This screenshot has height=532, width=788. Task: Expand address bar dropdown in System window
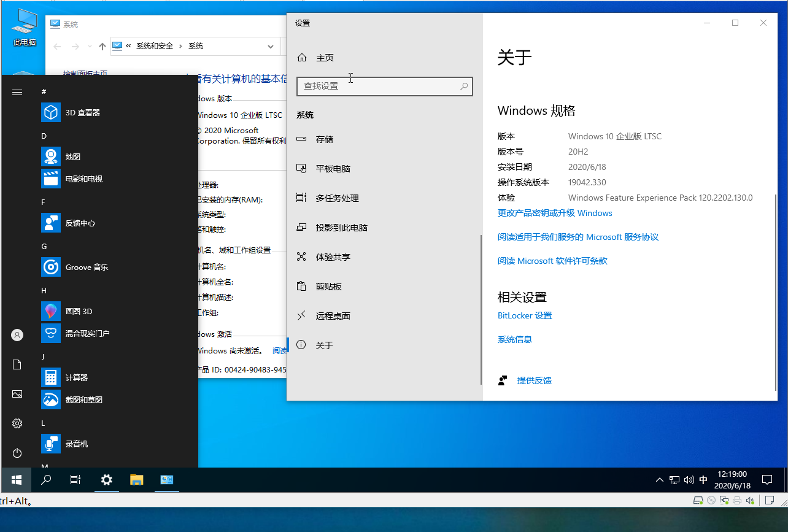point(271,47)
